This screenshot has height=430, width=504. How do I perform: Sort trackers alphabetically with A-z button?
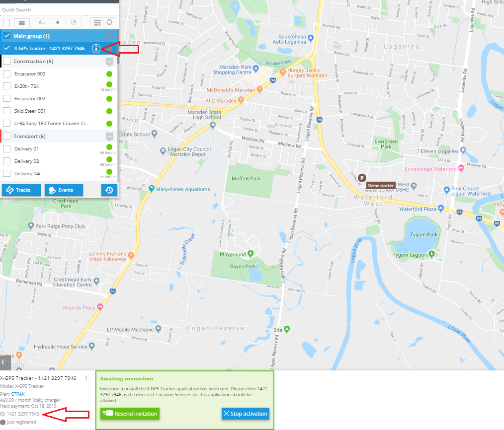tap(42, 22)
